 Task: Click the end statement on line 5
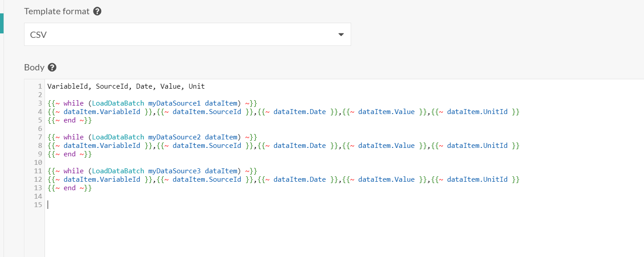pos(69,120)
